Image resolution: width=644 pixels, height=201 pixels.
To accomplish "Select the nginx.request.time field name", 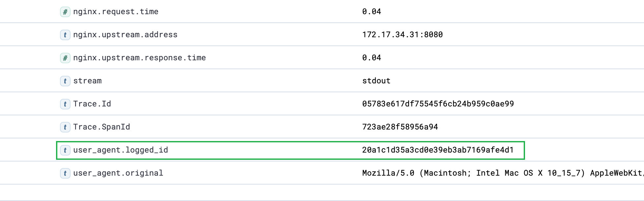I will pyautogui.click(x=116, y=12).
